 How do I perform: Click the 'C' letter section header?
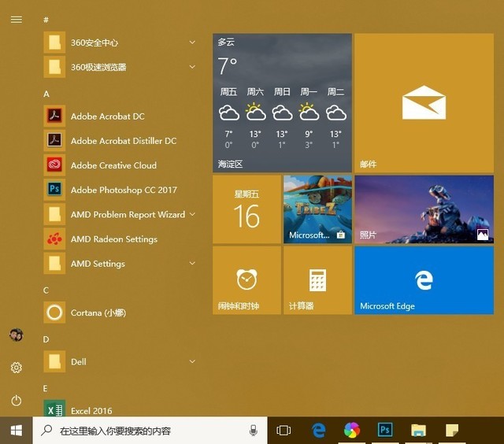pyautogui.click(x=46, y=290)
